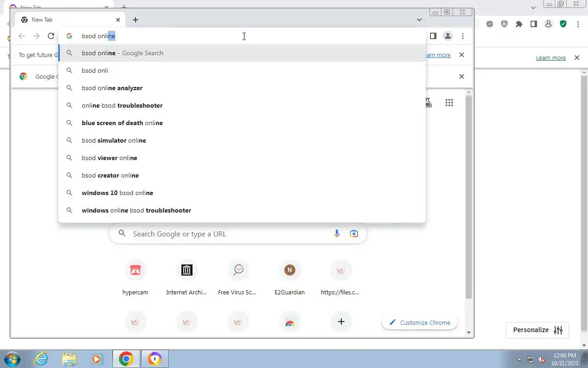Screen dimensions: 588x368
Task: Open tab search chevron in front window
Action: [419, 20]
